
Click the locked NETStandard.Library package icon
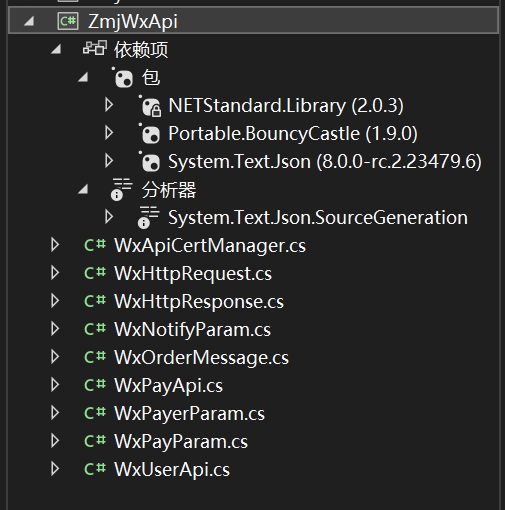(x=150, y=106)
